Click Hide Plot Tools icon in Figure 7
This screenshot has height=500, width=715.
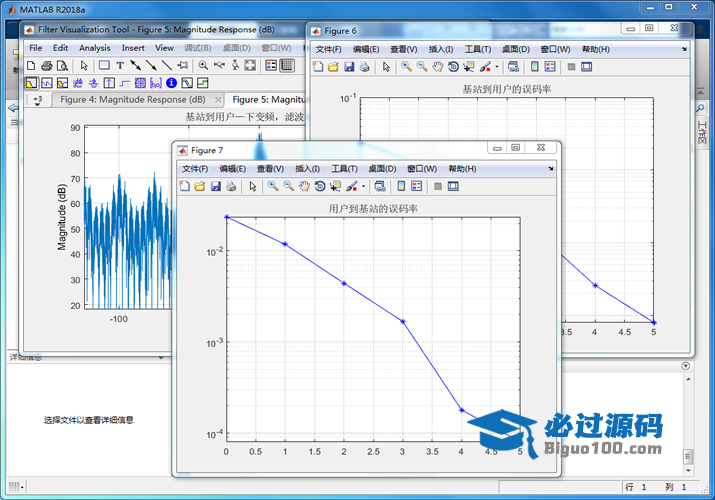pos(438,186)
